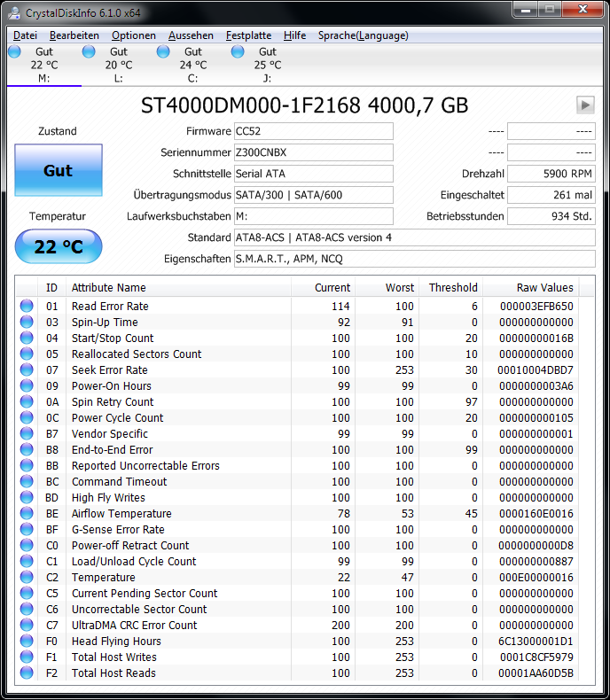Click the status orb for Power-off Retract Count
Screen dimensions: 610x700
coord(27,545)
